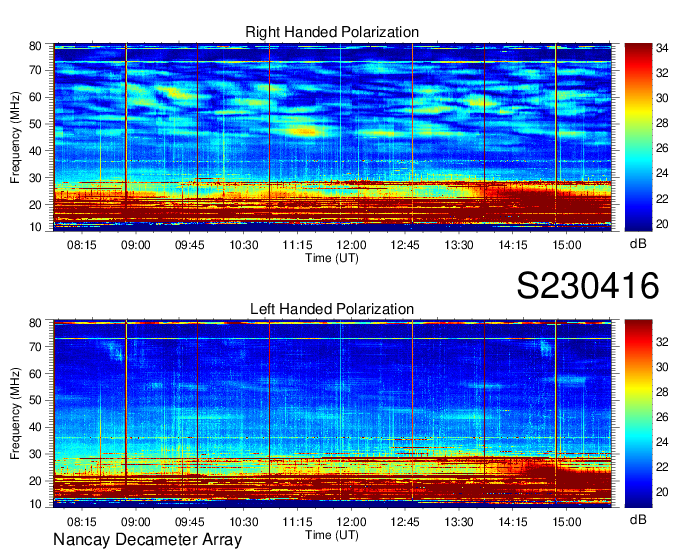Viewport: 680px width, 552px height.
Task: Click 11:15 time tick in Left Handed plot
Action: tap(298, 522)
